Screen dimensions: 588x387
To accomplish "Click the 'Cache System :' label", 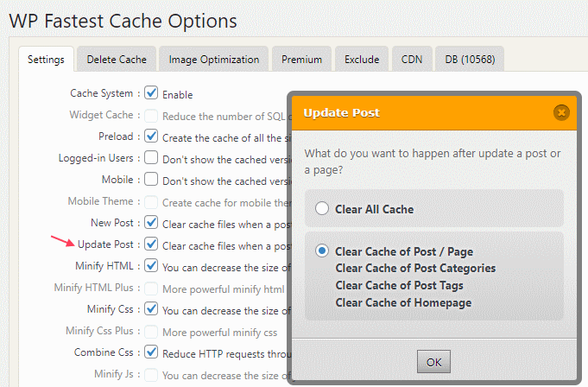I will [105, 93].
